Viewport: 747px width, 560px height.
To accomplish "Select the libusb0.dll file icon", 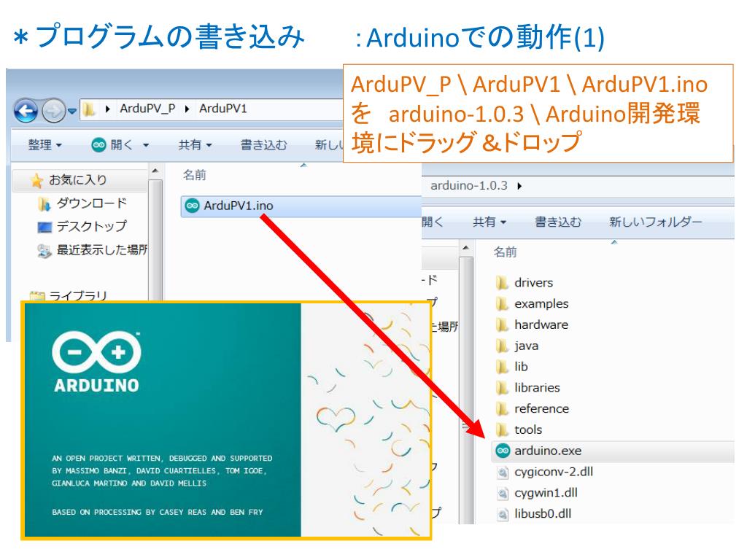I will 503,514.
